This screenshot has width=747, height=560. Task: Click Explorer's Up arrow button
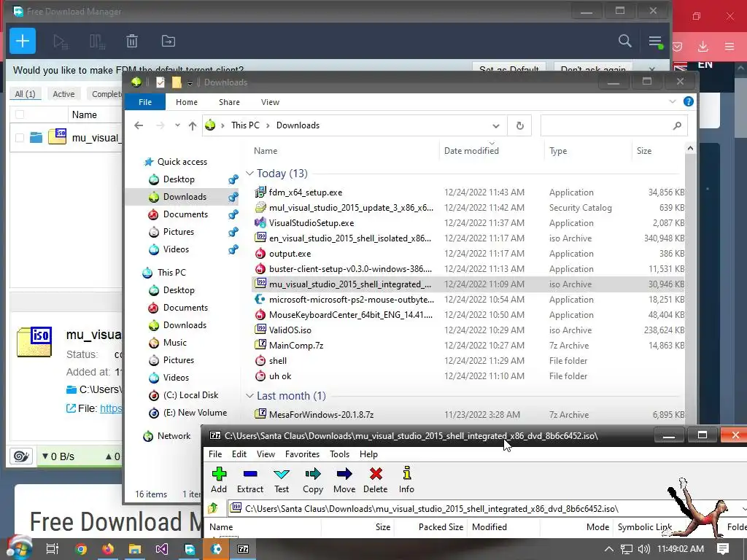click(193, 125)
